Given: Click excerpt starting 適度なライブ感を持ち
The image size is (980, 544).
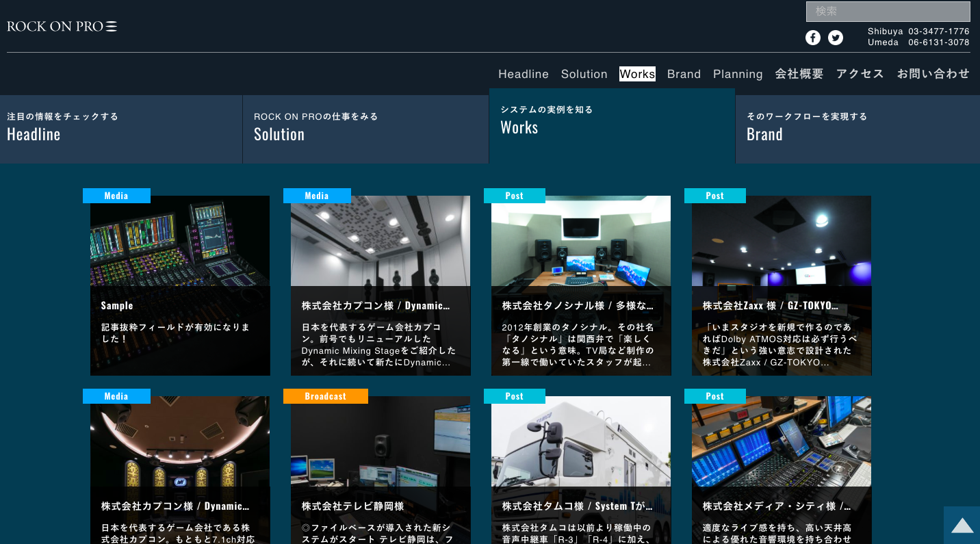Looking at the screenshot, I should (x=777, y=533).
